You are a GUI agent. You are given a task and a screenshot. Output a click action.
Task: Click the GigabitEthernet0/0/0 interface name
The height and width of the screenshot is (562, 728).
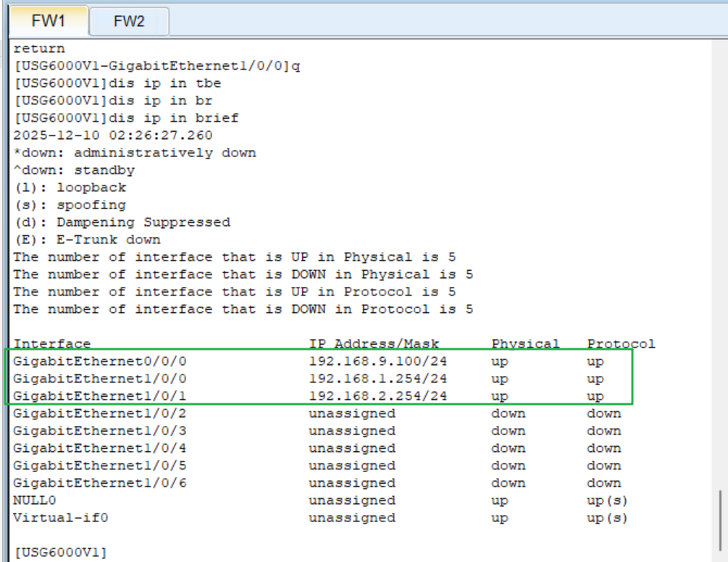(x=100, y=361)
